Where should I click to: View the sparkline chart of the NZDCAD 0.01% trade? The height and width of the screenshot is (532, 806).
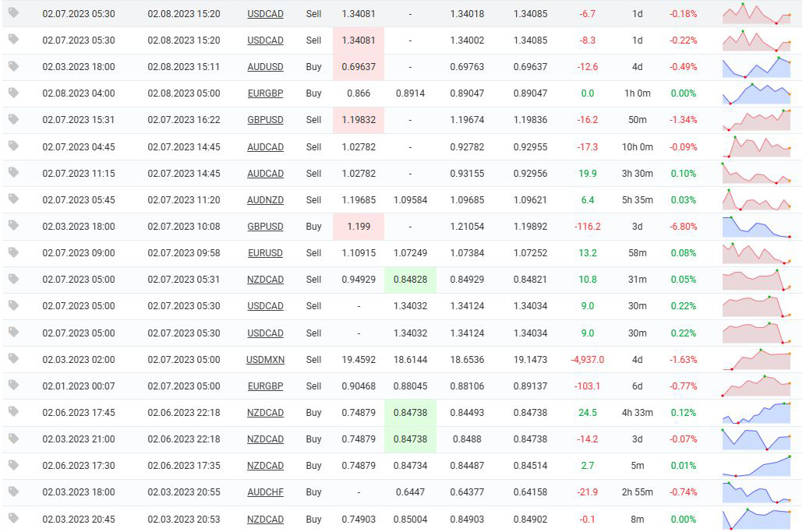(756, 466)
